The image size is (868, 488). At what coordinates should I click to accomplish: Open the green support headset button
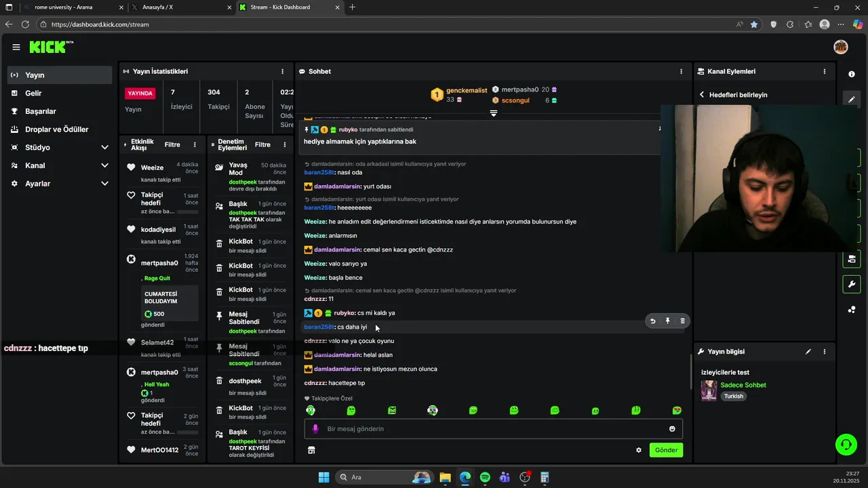(846, 445)
